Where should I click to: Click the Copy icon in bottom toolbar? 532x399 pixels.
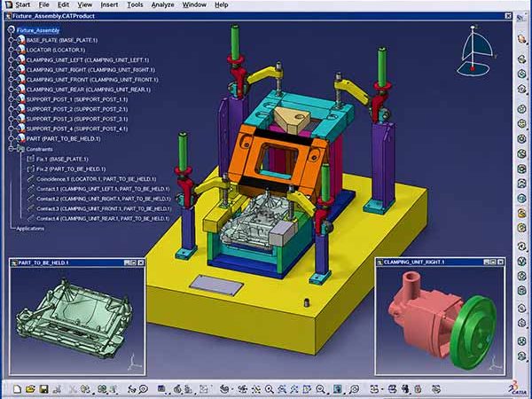coord(85,389)
